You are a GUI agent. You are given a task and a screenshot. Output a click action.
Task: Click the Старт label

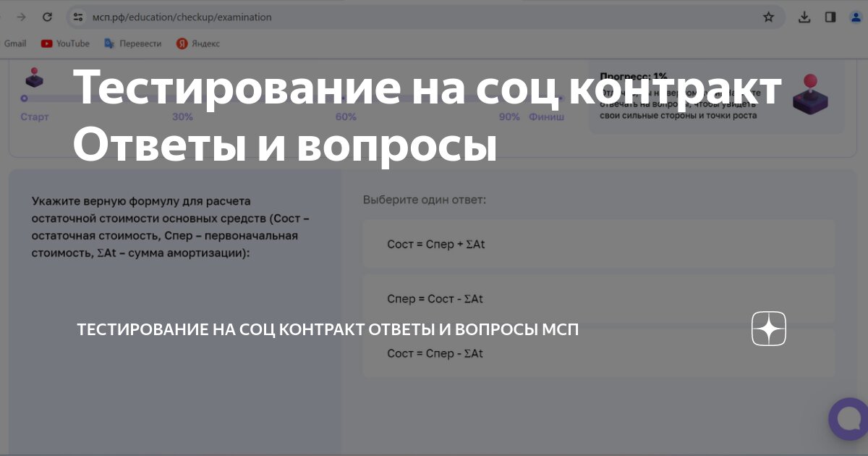[x=35, y=117]
